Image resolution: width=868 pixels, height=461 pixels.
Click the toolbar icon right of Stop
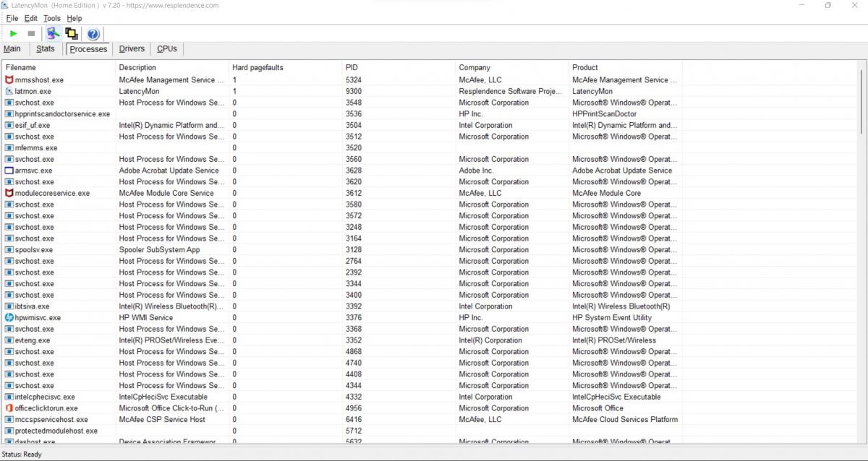[53, 33]
